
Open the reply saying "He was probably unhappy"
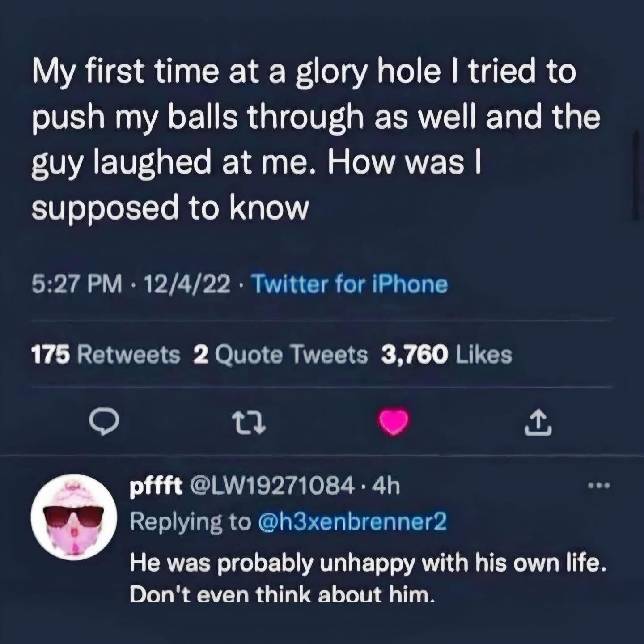click(367, 579)
